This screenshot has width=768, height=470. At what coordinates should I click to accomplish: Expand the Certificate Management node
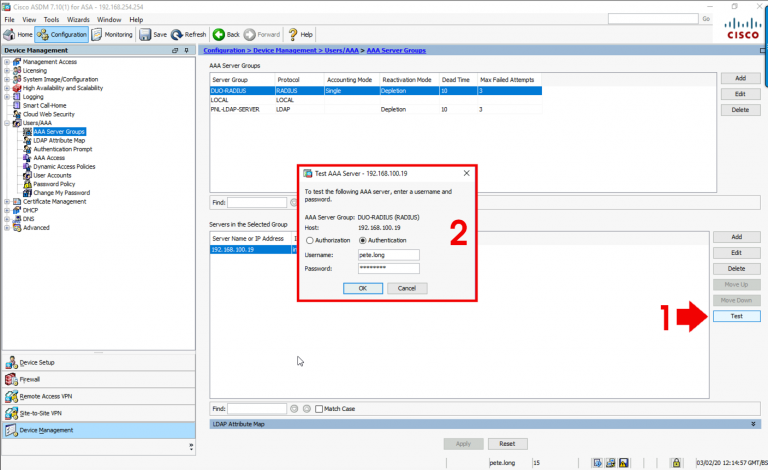pos(7,202)
